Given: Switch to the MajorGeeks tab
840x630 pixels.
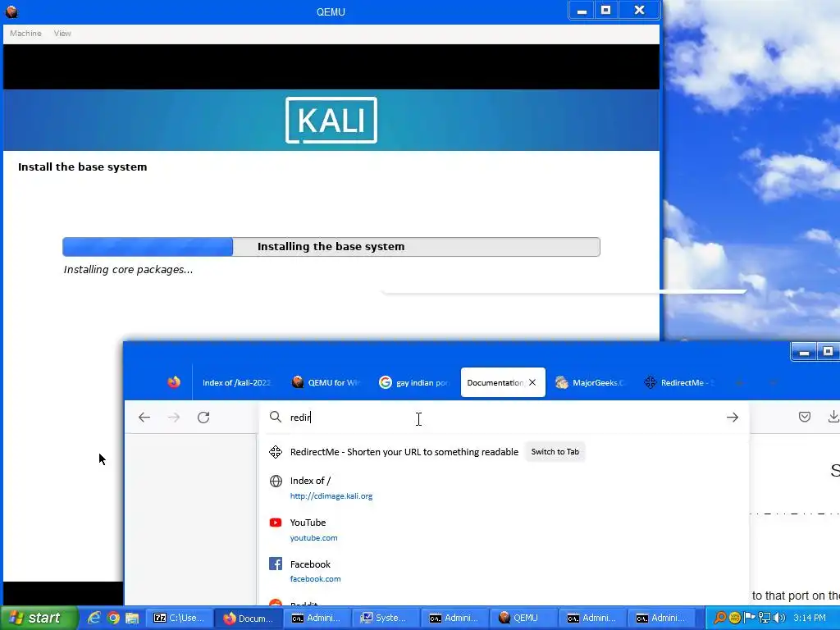Looking at the screenshot, I should pyautogui.click(x=590, y=382).
